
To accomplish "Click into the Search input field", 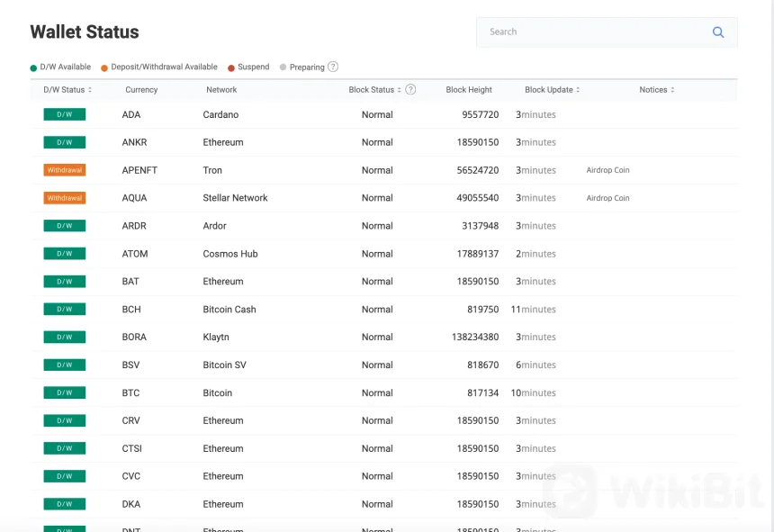I will tap(594, 32).
